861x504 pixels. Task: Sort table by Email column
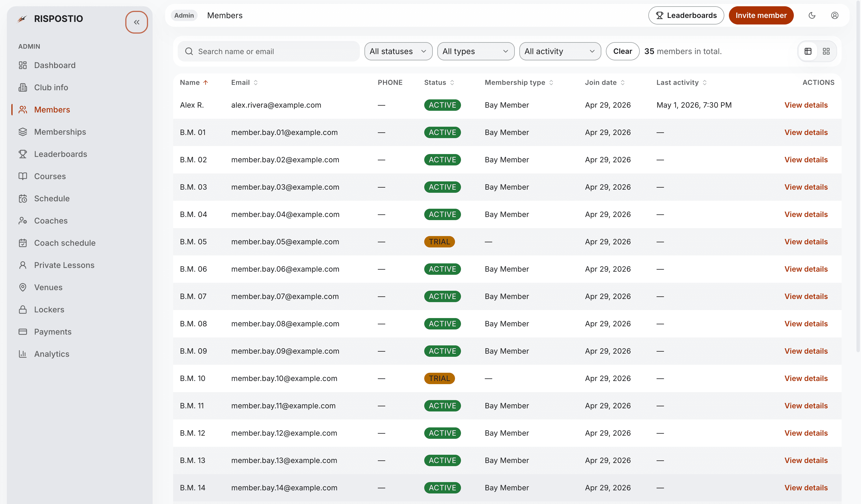[x=244, y=82]
